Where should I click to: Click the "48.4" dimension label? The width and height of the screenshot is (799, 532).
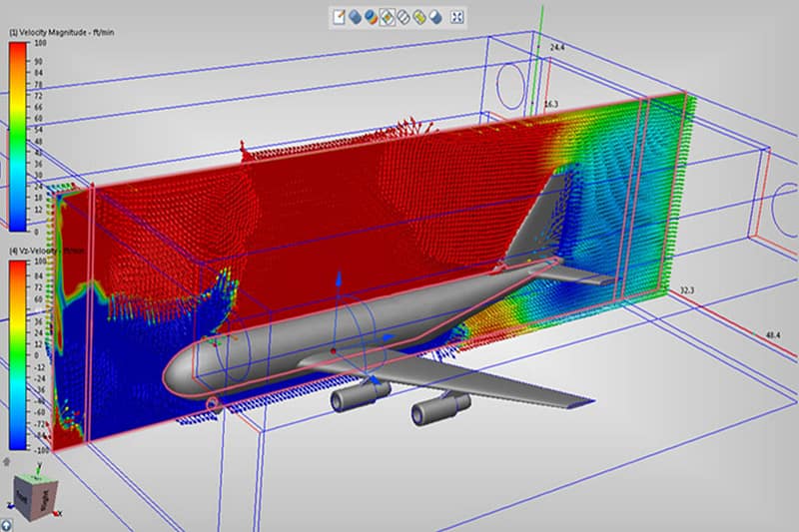[773, 335]
